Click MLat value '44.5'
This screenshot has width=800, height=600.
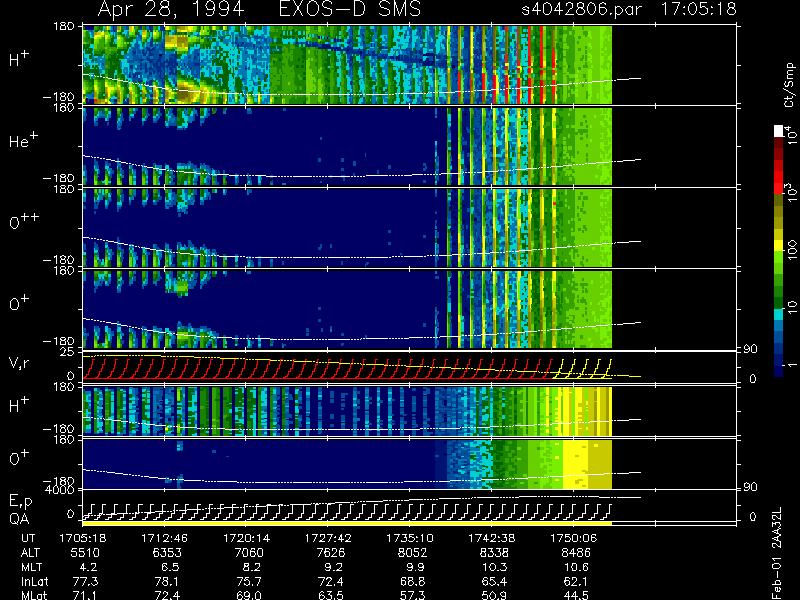[x=576, y=595]
